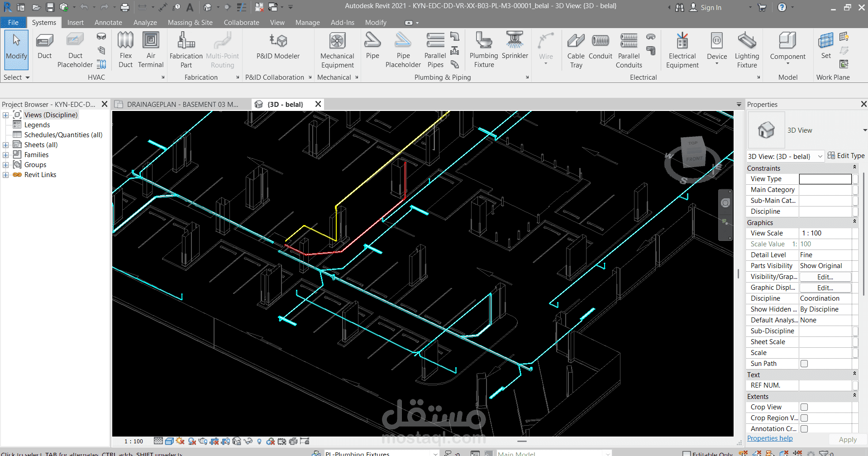Activate the Modify tool
This screenshot has height=456, width=868.
pos(17,50)
